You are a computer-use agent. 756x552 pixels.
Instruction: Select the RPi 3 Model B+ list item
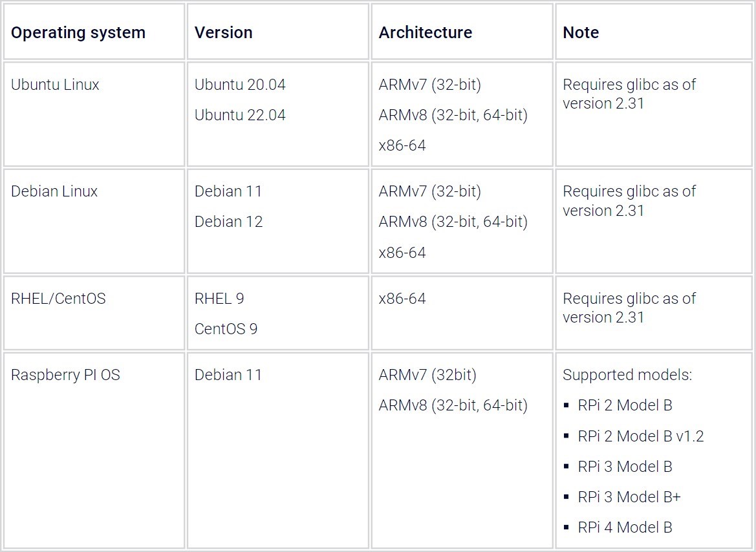(629, 496)
